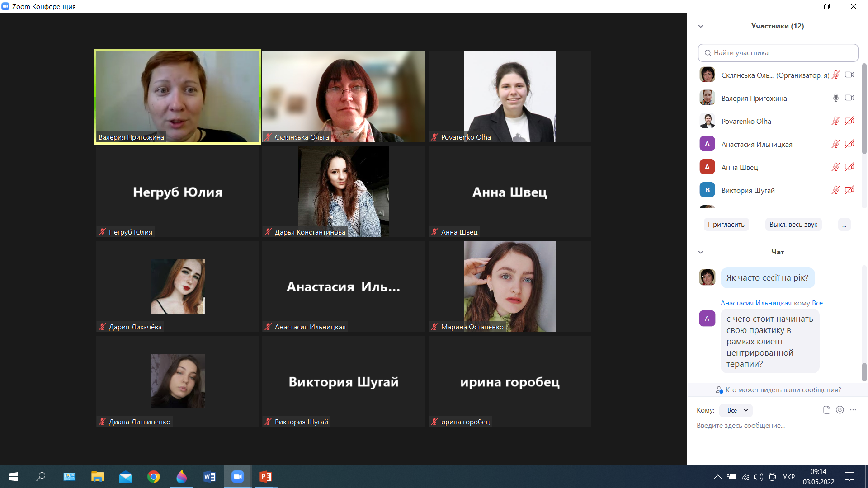Open Mail app from taskbar

tap(126, 477)
